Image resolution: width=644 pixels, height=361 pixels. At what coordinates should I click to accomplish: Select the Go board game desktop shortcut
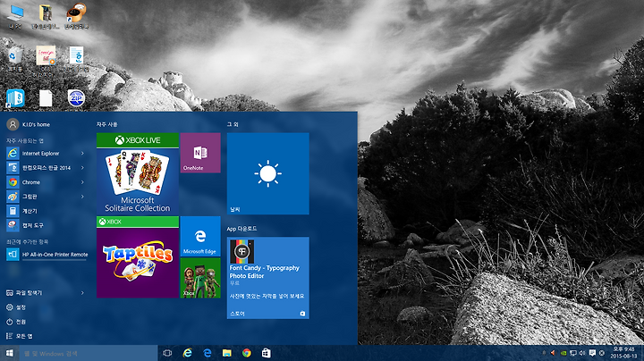click(x=76, y=17)
